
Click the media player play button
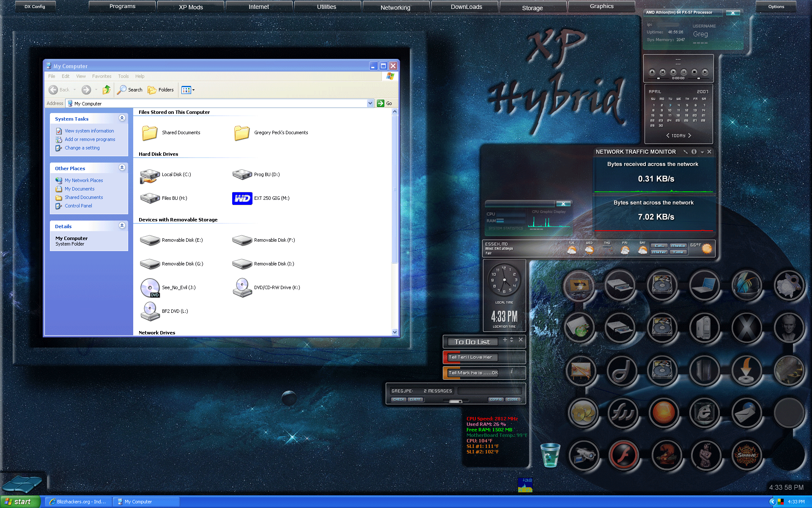coord(673,72)
